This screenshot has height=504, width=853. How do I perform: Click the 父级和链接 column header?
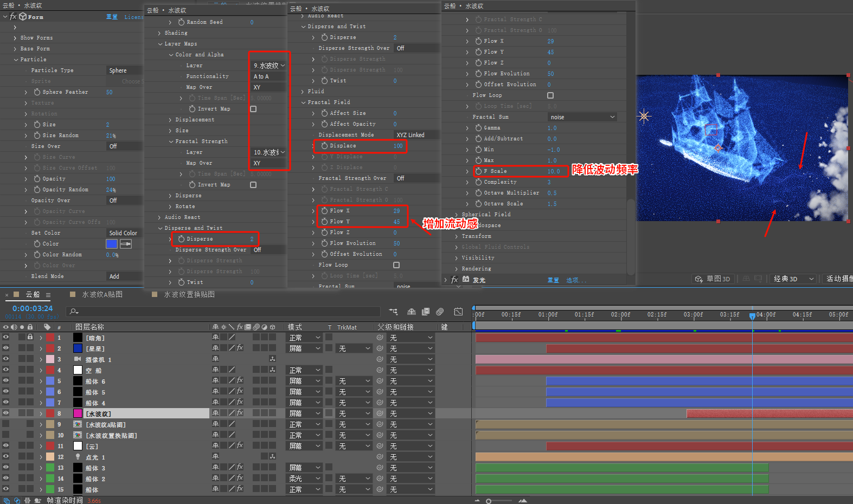[x=395, y=327]
